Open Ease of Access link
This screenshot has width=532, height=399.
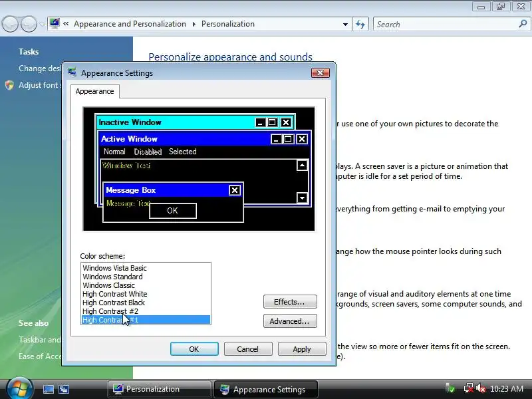(40, 356)
